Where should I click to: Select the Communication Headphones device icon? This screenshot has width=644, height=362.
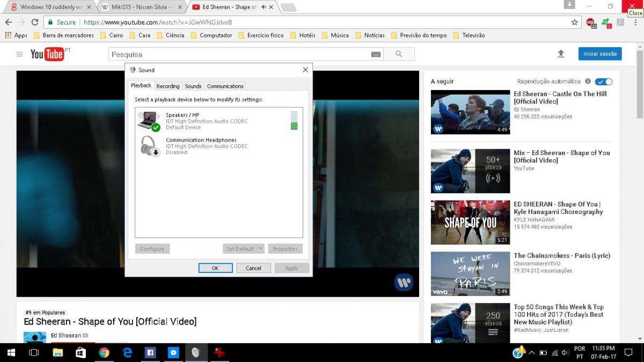(150, 146)
